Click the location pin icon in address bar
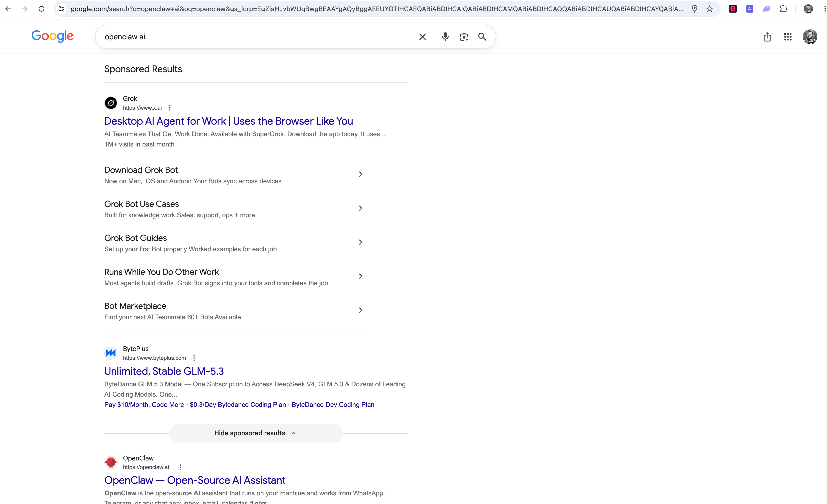 (695, 9)
